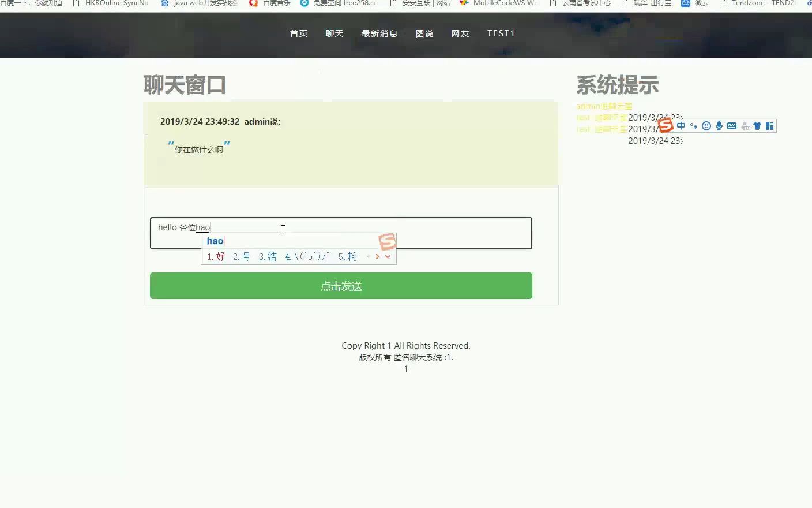Viewport: 812px width, 508px height.
Task: Go to next page of IME candidates
Action: [378, 256]
